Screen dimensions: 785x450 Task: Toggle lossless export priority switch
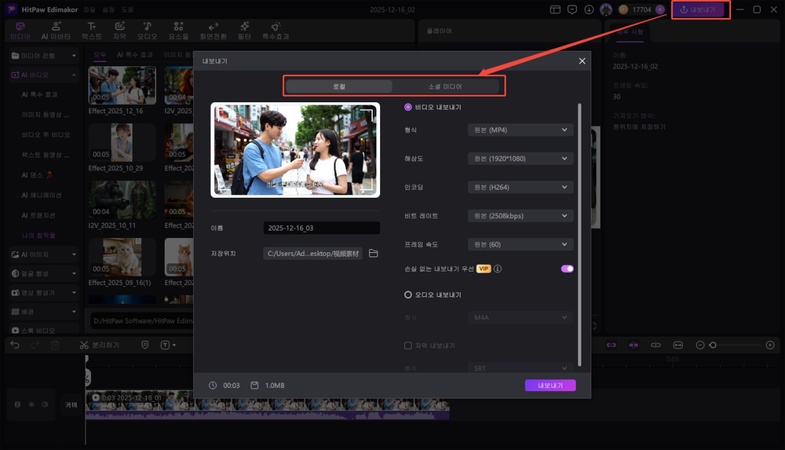[x=567, y=268]
